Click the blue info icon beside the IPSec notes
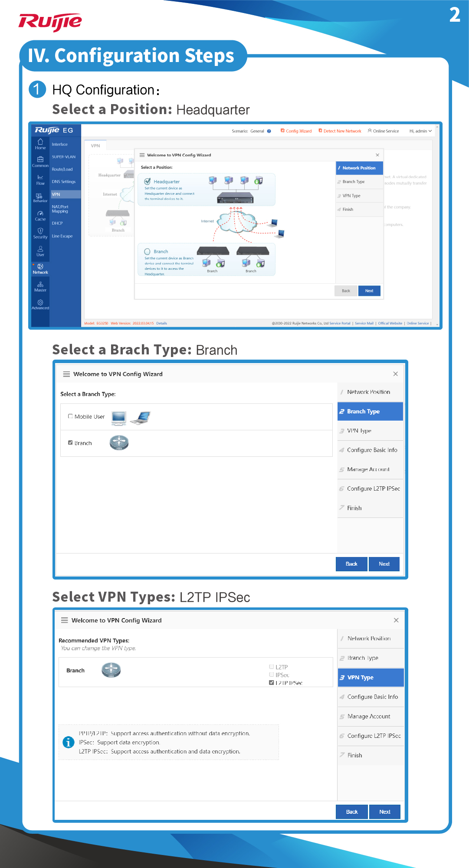The height and width of the screenshot is (868, 469). [x=69, y=742]
